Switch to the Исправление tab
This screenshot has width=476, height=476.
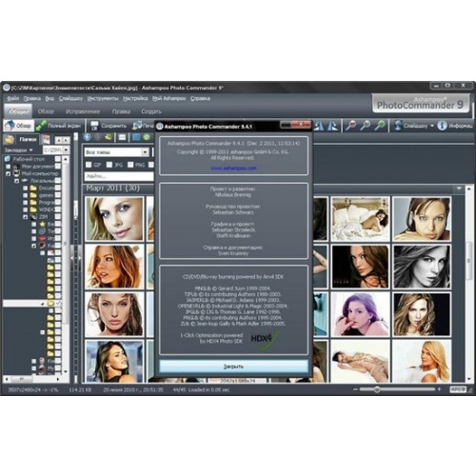[83, 111]
